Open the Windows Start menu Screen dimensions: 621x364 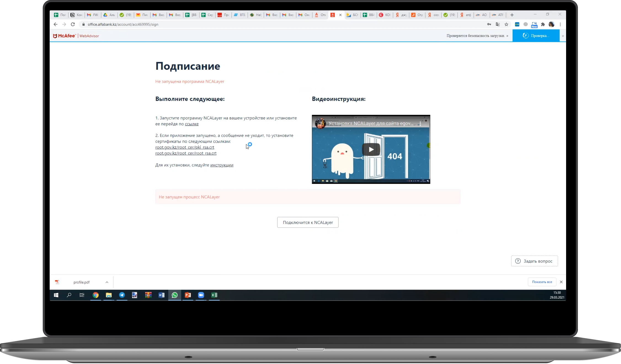click(x=56, y=295)
